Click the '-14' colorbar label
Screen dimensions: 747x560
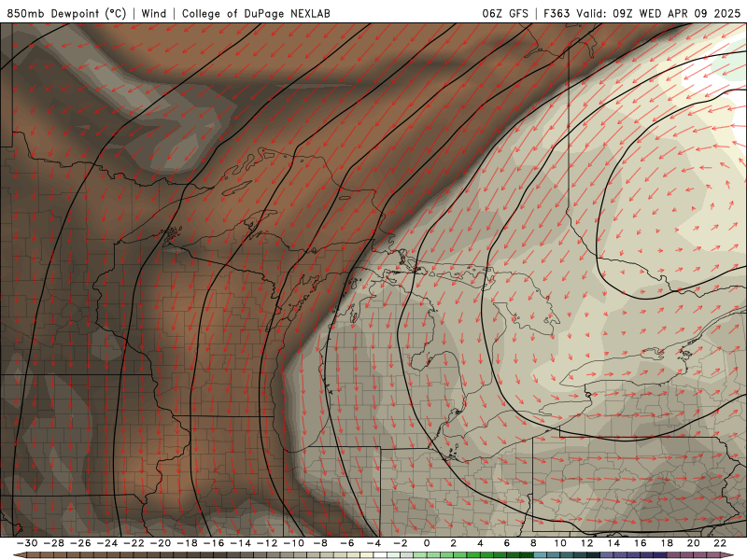(241, 543)
